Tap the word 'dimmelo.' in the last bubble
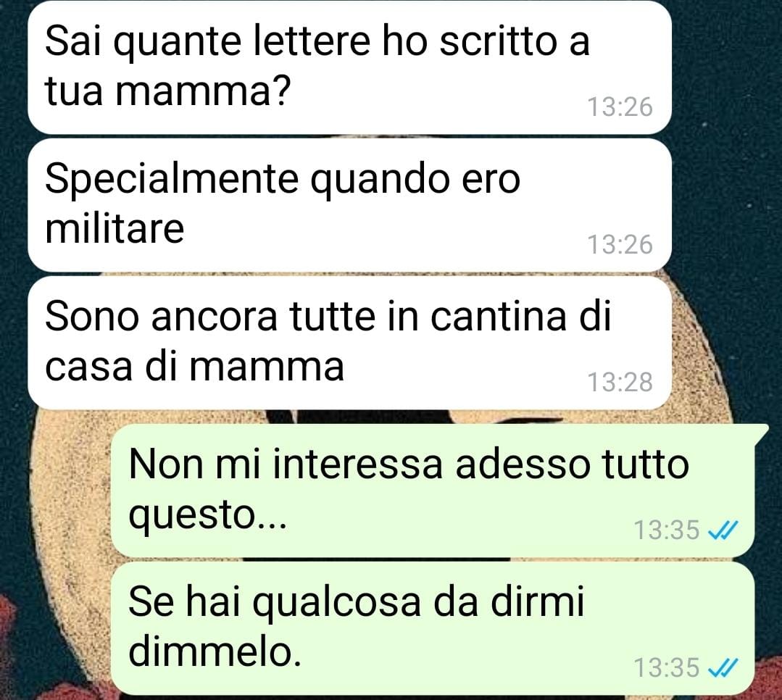Screen dimensions: 782x700 click(x=215, y=651)
